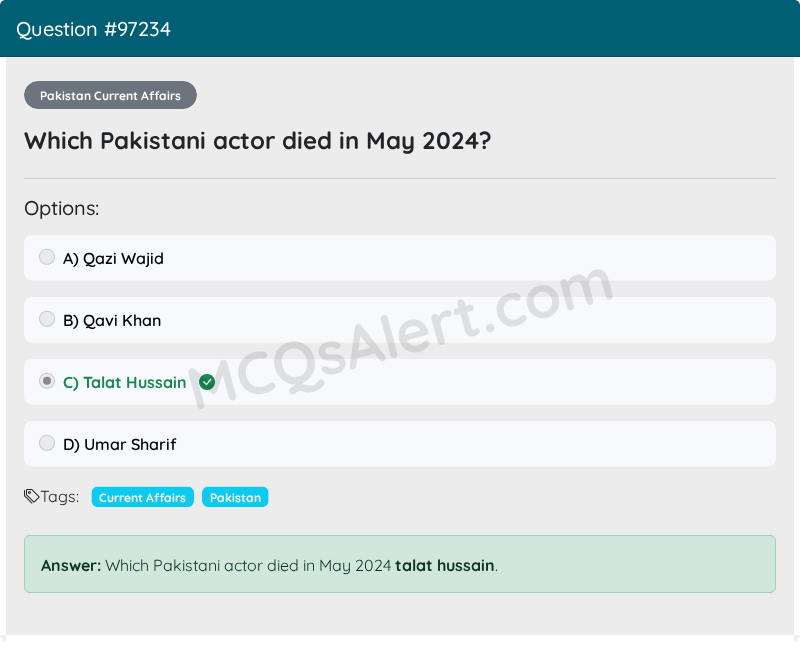
Task: Click the Question #97234 header title
Action: [93, 29]
